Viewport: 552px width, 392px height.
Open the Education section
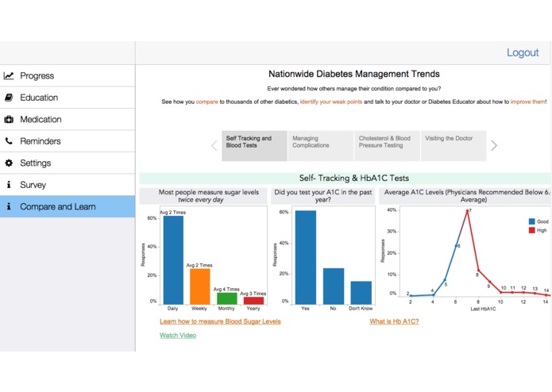68,98
